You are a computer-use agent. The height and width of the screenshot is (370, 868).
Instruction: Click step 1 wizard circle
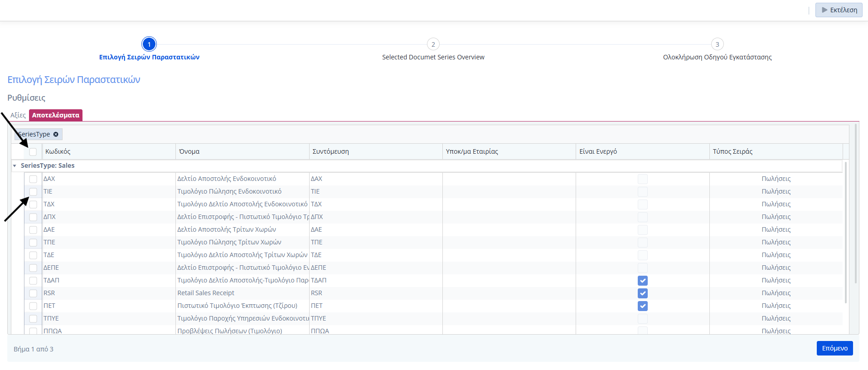click(x=149, y=44)
